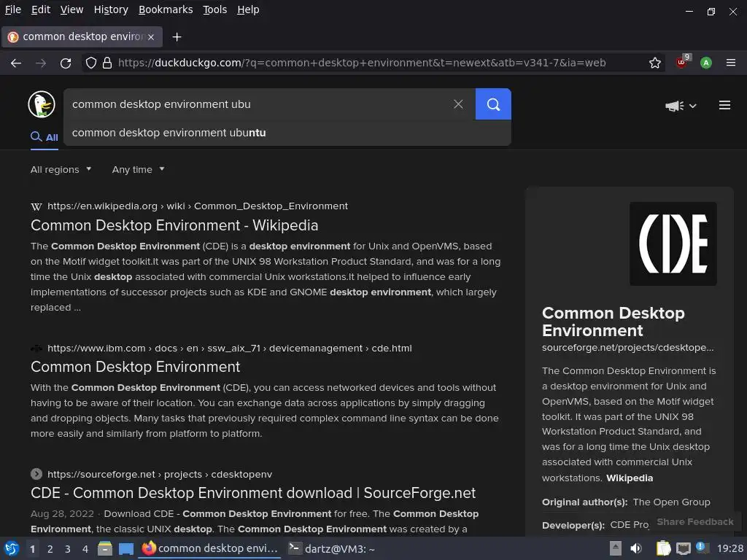Open the Bookmarks menu
This screenshot has height=560, width=747.
pyautogui.click(x=166, y=9)
